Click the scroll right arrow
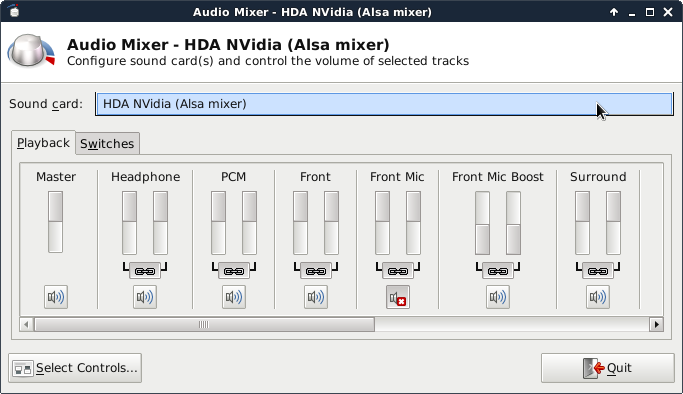683x394 pixels. tap(656, 324)
